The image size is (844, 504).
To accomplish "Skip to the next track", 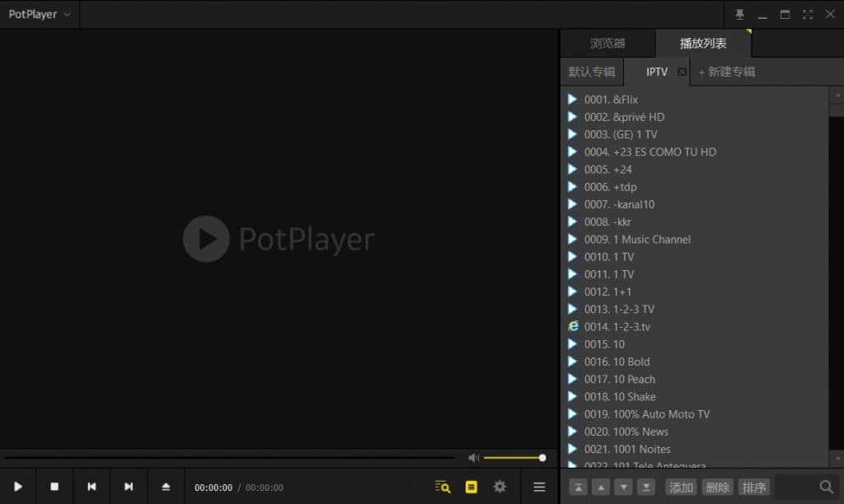I will (129, 487).
